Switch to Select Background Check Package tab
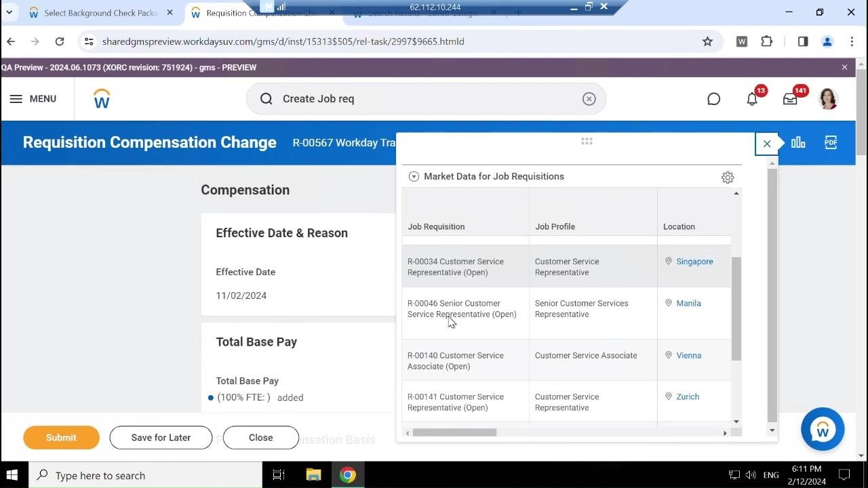 [x=101, y=13]
